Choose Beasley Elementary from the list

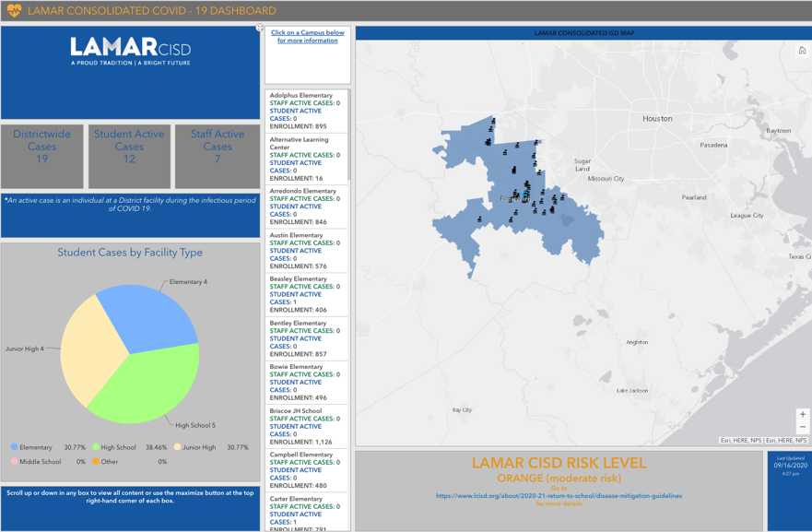pos(307,294)
